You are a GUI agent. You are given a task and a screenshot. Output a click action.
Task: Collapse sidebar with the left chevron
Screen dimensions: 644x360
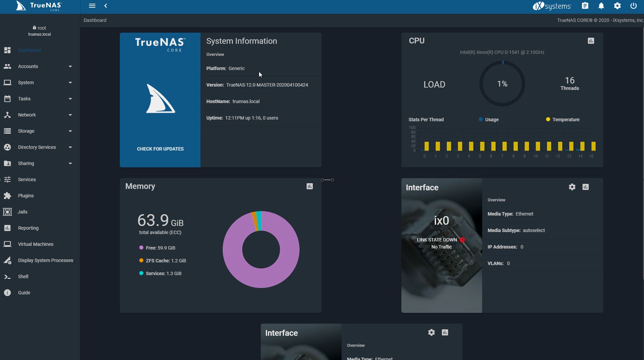pyautogui.click(x=106, y=6)
